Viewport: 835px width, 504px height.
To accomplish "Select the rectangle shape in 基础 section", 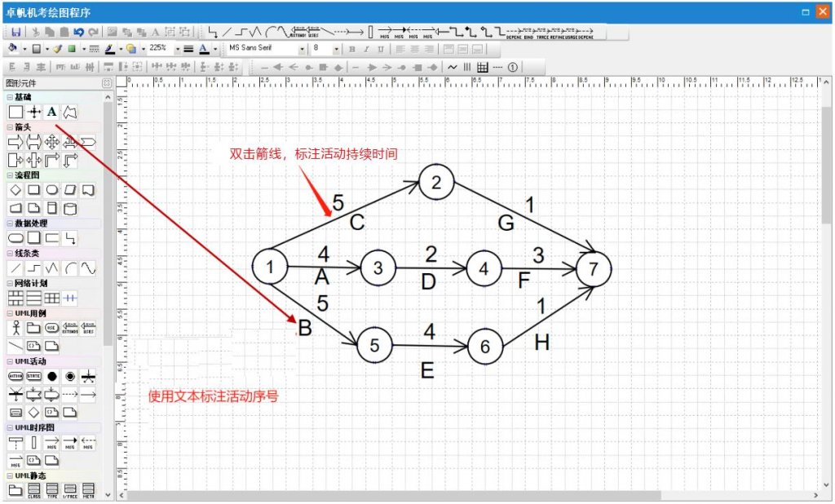I will click(x=16, y=112).
